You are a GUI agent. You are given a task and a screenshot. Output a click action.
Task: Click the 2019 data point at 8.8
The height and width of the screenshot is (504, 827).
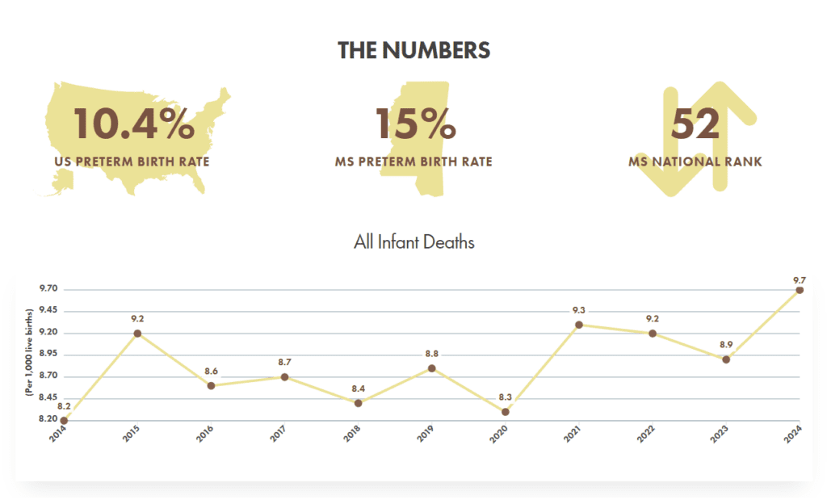(x=432, y=368)
